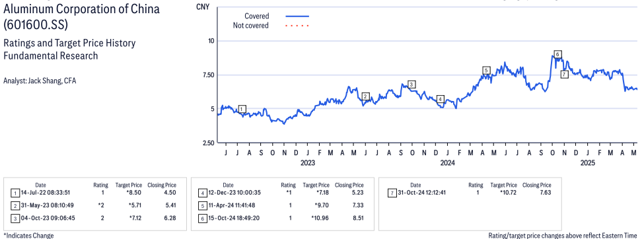This screenshot has height=239, width=644.
Task: Click the Target Price header in first table
Action: 129,186
